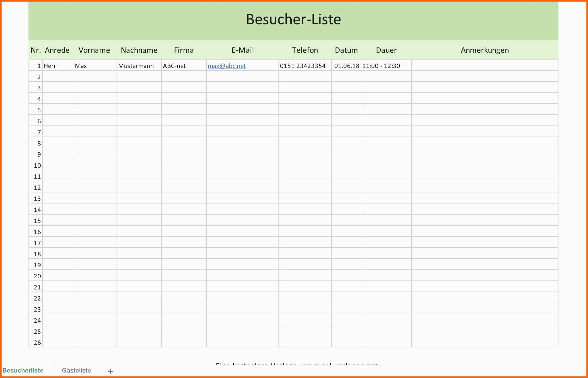Open the max@abc.net email link

(226, 66)
